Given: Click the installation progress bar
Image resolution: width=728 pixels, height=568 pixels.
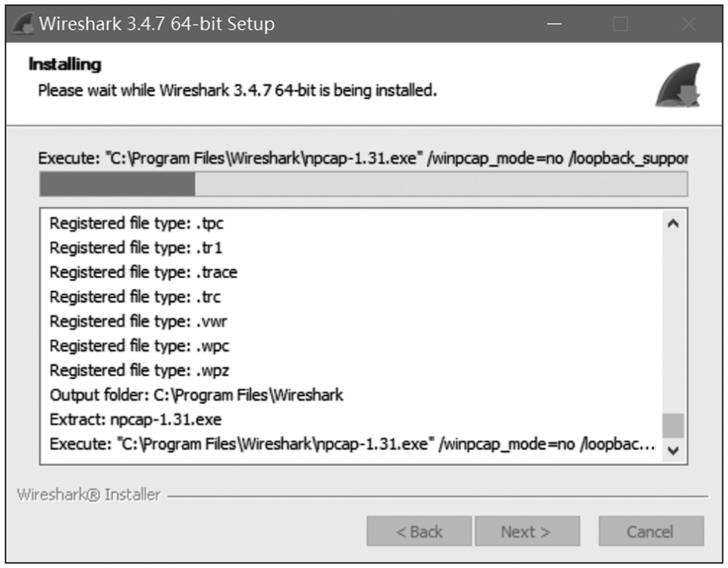Looking at the screenshot, I should pyautogui.click(x=363, y=184).
